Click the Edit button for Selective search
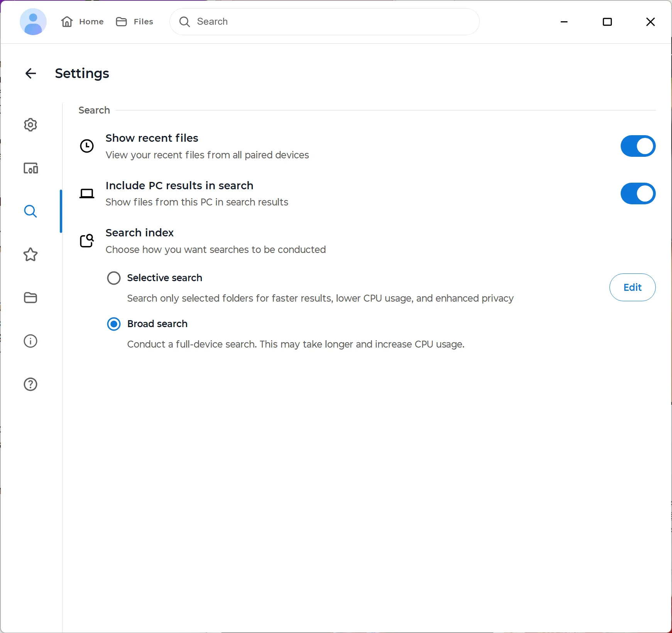 (633, 287)
